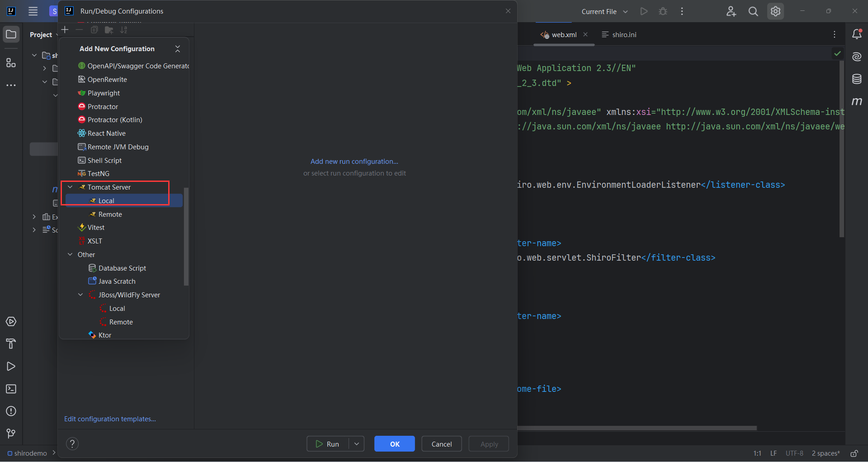Screen dimensions: 868x462
Task: Select OpenAPI/Swagger Code Generator configuration
Action: click(133, 66)
